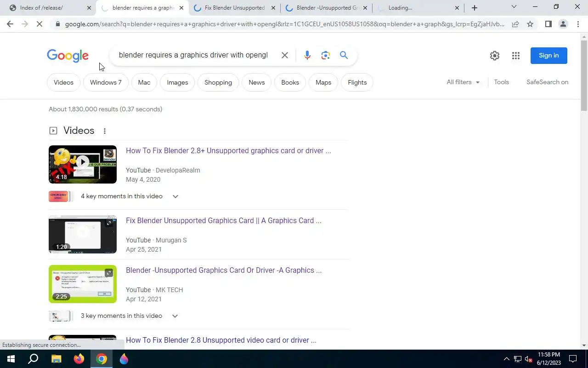Click the taskbar clock showing 11:58 PM
This screenshot has height=368, width=588.
(549, 359)
